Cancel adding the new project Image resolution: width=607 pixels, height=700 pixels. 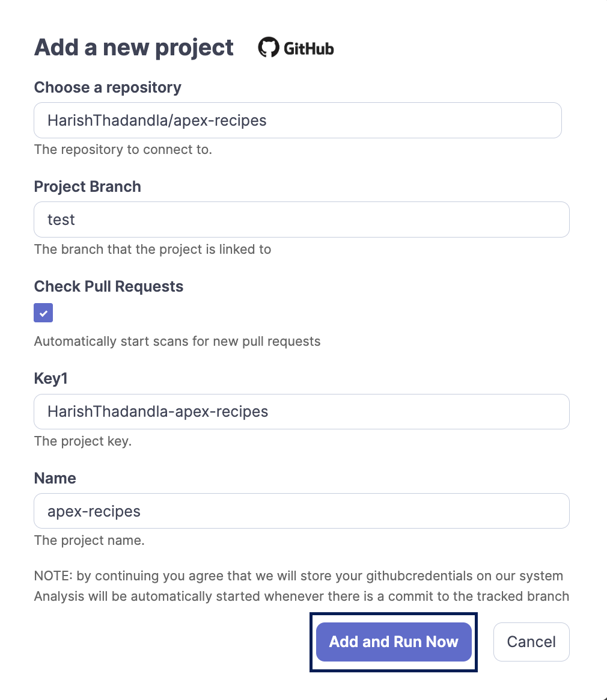(531, 642)
